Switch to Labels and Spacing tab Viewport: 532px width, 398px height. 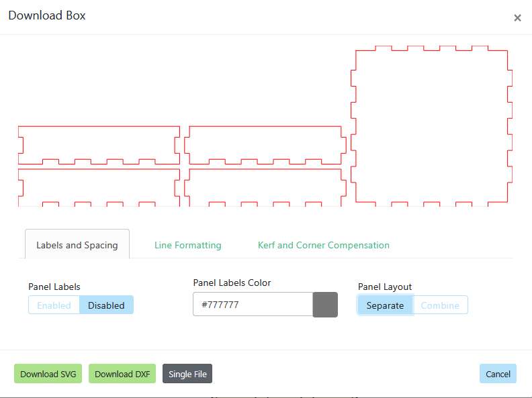(x=77, y=244)
